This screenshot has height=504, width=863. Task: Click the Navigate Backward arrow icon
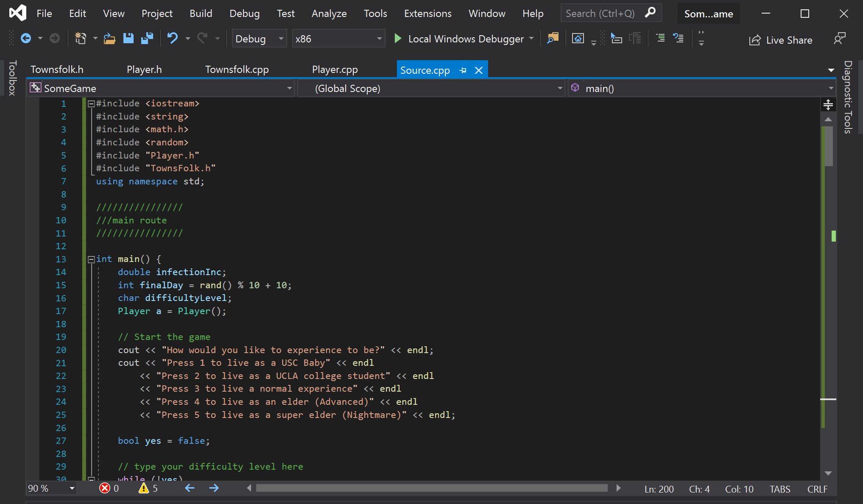26,39
